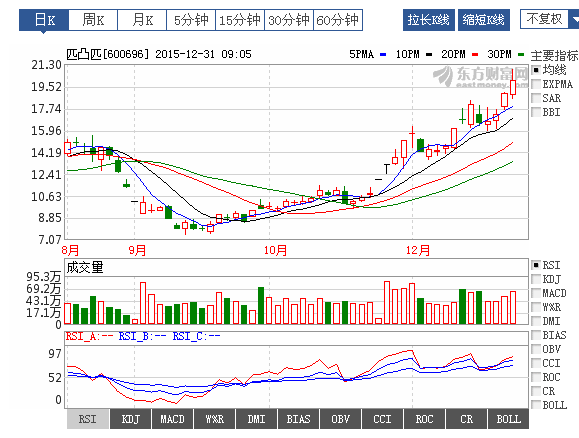This screenshot has height=438, width=579.
Task: Click the CCI bottom tab
Action: click(382, 419)
